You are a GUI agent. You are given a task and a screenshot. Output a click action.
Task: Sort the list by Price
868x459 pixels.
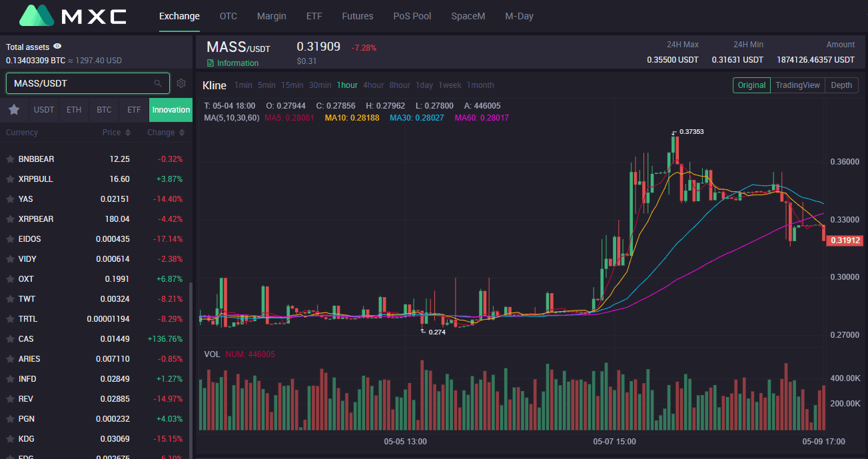coord(116,133)
